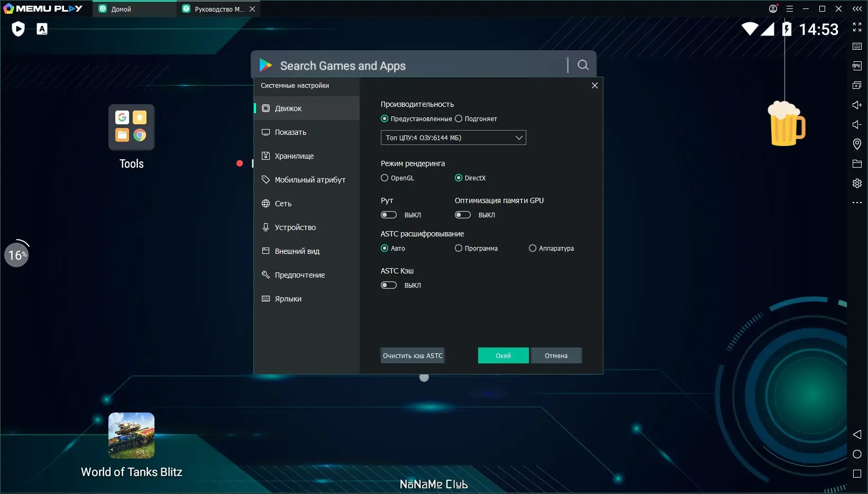The height and width of the screenshot is (494, 868).
Task: Click the beer mug hanging icon
Action: point(786,123)
